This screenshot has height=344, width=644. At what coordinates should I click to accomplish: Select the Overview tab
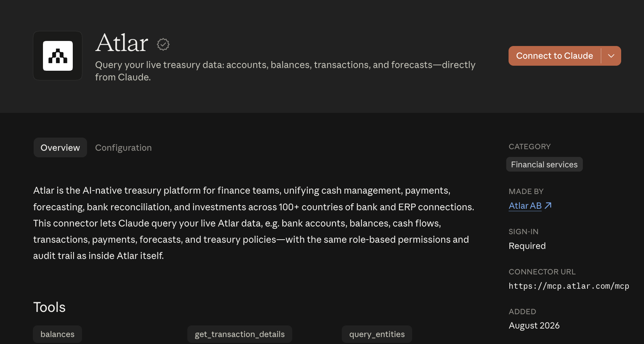point(60,148)
